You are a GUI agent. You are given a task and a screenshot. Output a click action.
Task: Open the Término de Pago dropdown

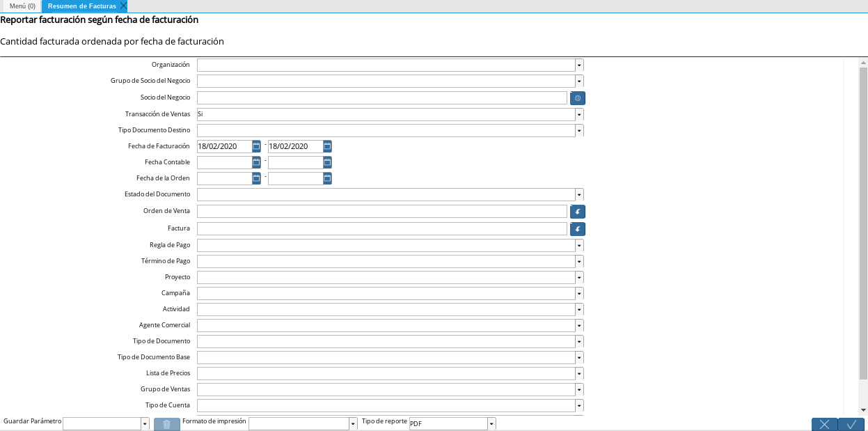(579, 261)
